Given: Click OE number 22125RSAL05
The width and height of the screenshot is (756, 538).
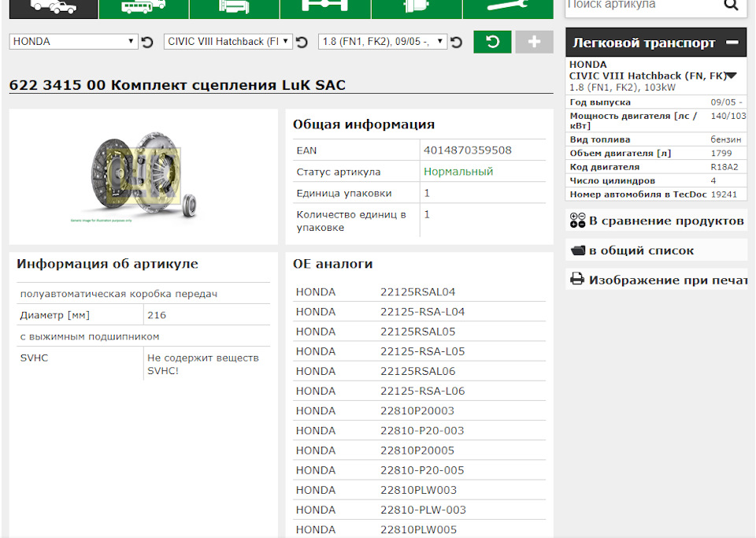Looking at the screenshot, I should [x=417, y=332].
